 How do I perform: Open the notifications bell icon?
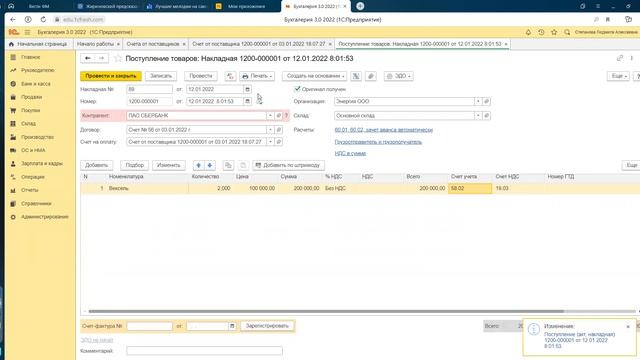point(528,32)
